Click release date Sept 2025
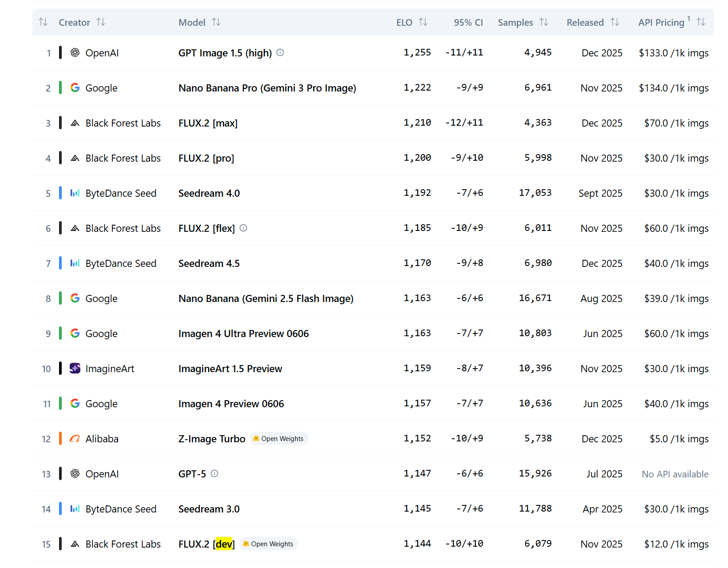728x568 pixels. tap(601, 193)
